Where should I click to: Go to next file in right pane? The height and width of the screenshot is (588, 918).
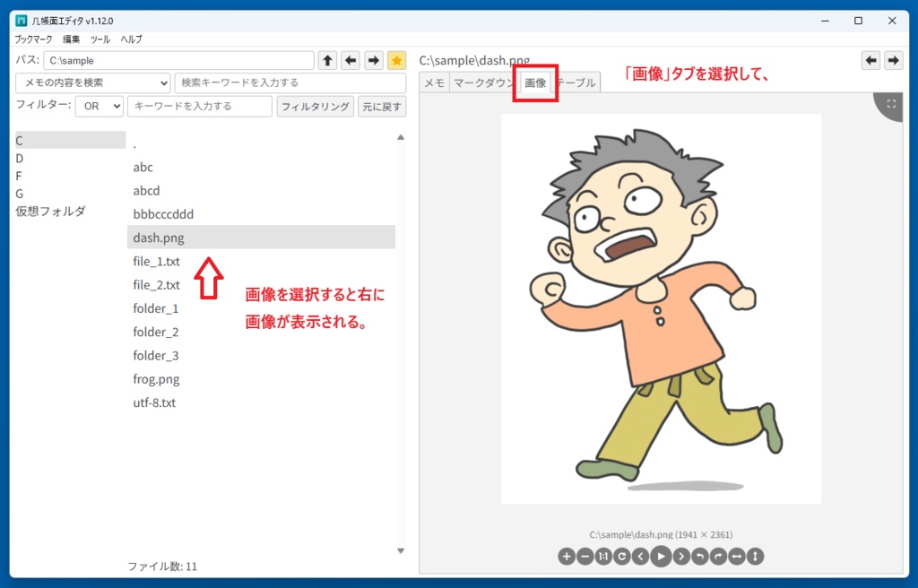(893, 60)
